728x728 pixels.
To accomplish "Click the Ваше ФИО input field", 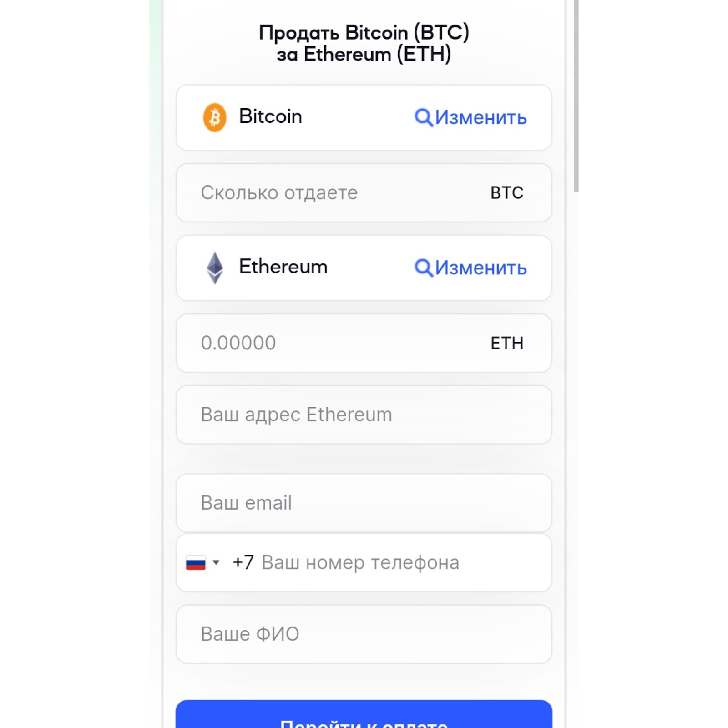I will [364, 634].
